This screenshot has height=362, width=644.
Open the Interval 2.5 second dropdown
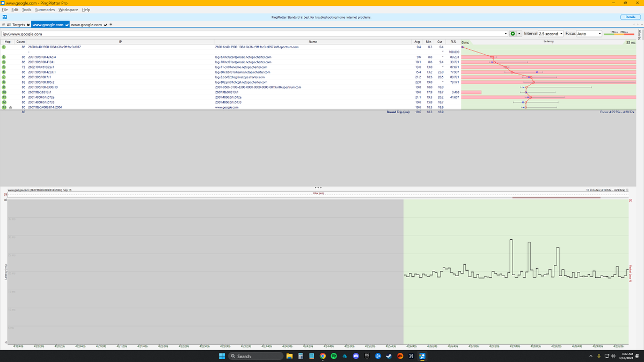click(x=551, y=34)
